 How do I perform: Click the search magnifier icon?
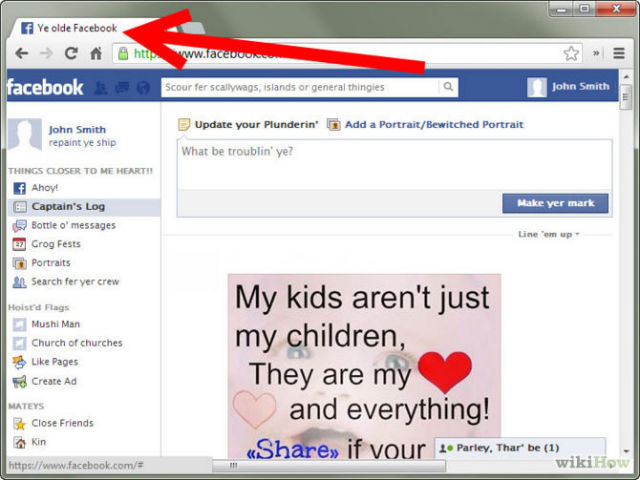pos(449,87)
